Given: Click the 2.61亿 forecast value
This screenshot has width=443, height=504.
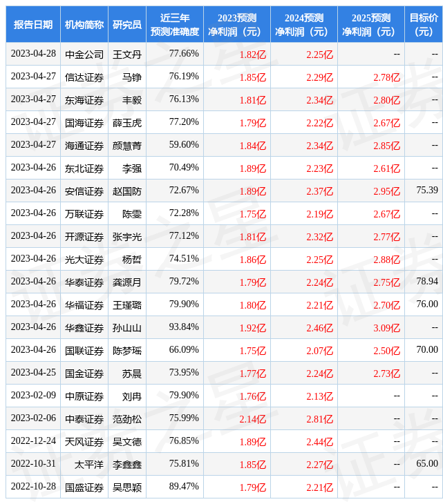Looking at the screenshot, I should click(386, 168).
